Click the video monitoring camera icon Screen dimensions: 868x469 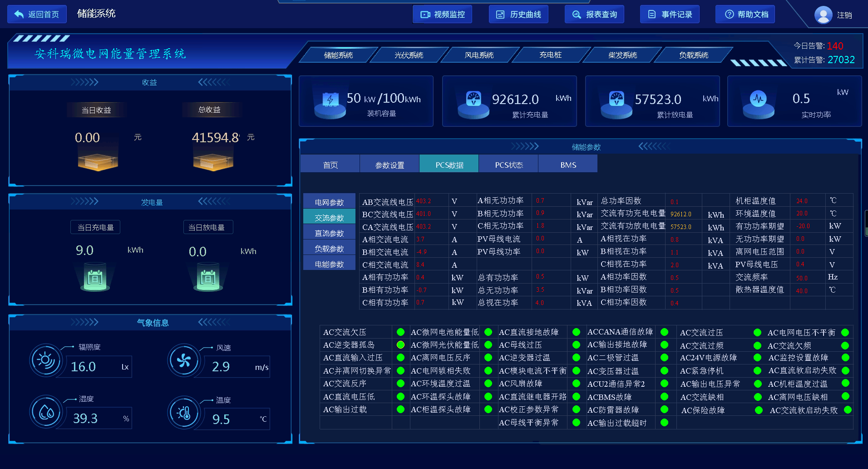tap(425, 15)
